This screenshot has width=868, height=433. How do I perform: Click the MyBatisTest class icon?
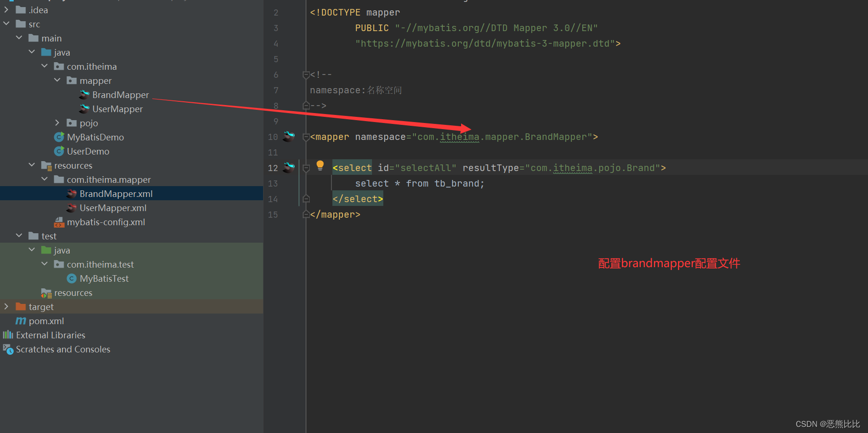click(72, 278)
